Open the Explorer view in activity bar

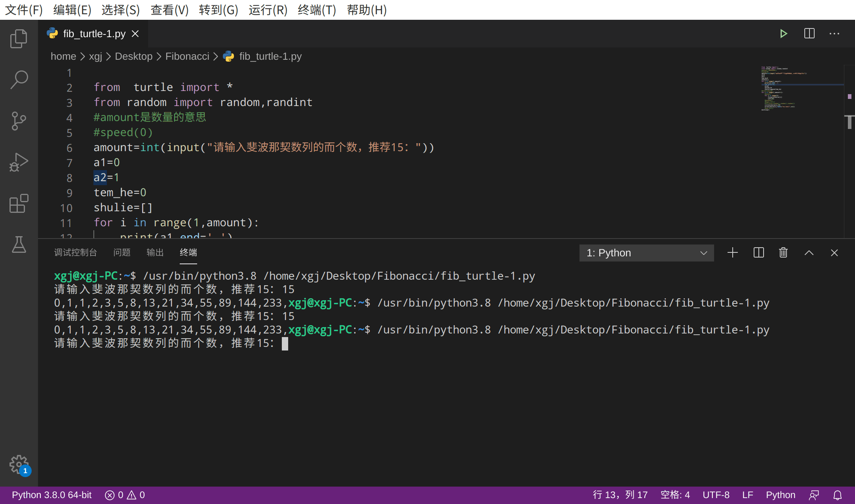click(19, 38)
